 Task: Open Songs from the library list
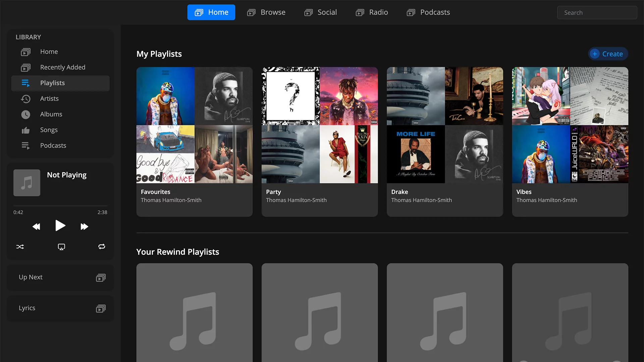(x=60, y=130)
